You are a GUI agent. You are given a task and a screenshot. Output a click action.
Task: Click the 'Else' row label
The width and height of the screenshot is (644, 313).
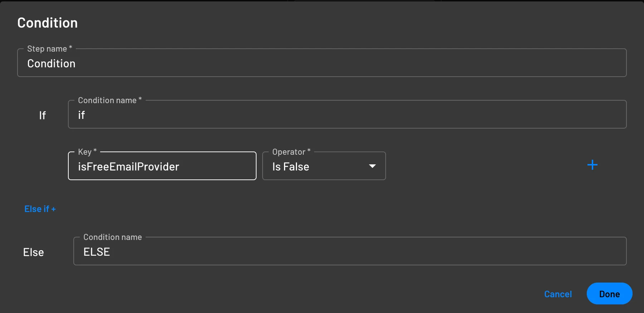(x=33, y=252)
